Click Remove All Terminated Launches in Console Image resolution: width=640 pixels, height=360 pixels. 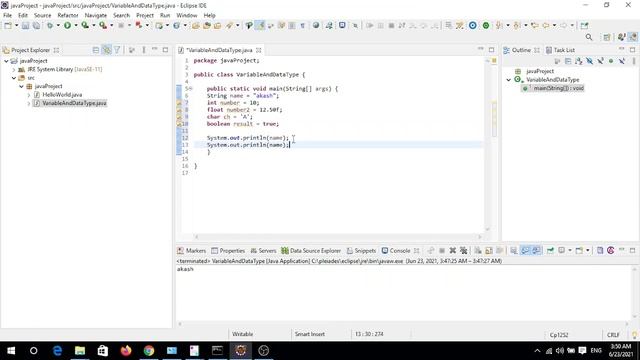coord(463,251)
